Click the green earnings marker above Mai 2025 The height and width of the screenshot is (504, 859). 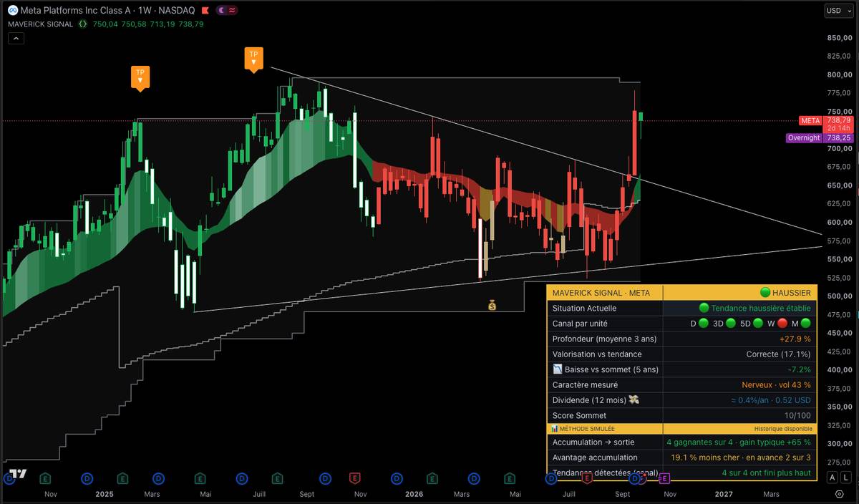coord(200,478)
